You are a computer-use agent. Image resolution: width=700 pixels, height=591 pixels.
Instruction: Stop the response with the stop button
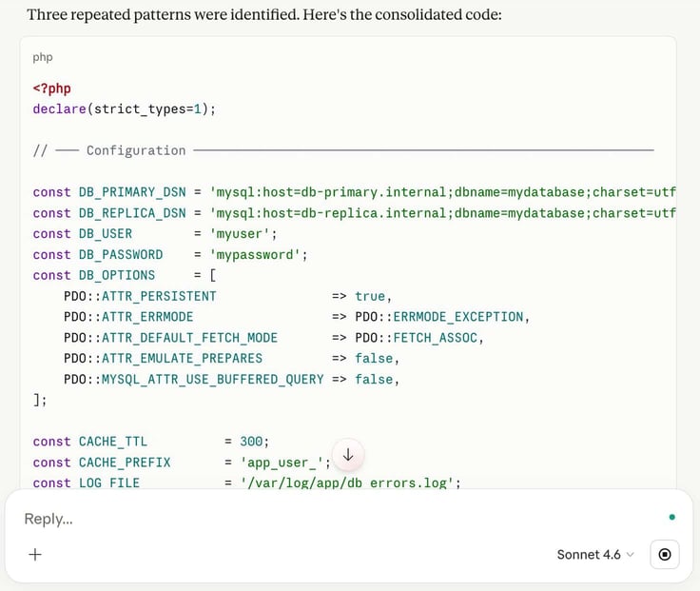coord(665,555)
